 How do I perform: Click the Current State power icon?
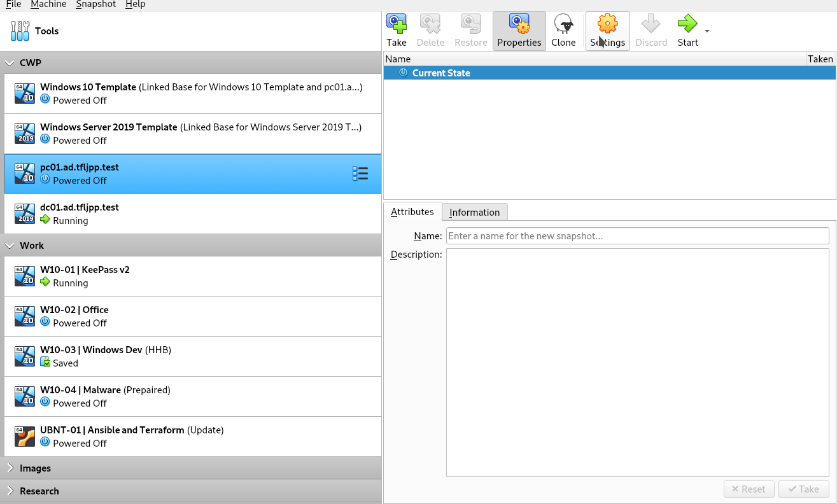pos(403,73)
